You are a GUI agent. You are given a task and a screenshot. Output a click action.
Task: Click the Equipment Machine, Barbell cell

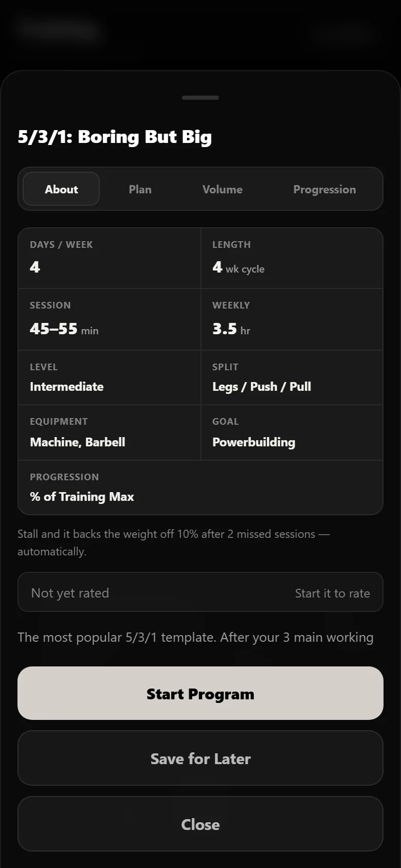110,432
